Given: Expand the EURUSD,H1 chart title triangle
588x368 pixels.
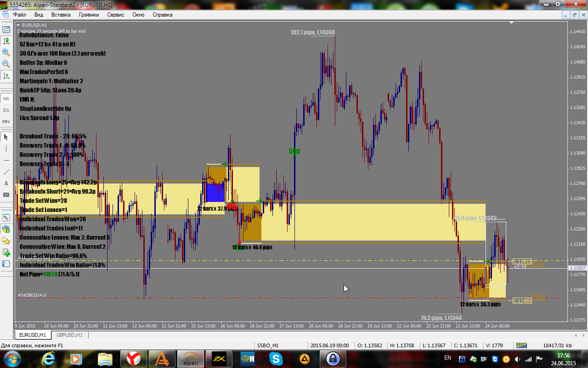Looking at the screenshot, I should pos(18,25).
